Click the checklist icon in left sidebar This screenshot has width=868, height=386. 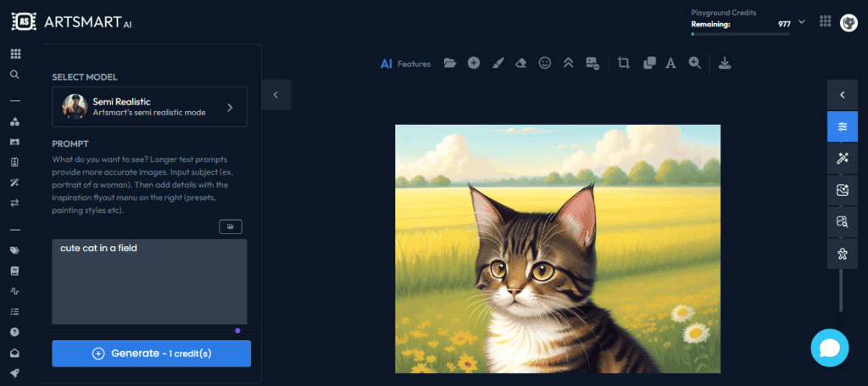(15, 311)
